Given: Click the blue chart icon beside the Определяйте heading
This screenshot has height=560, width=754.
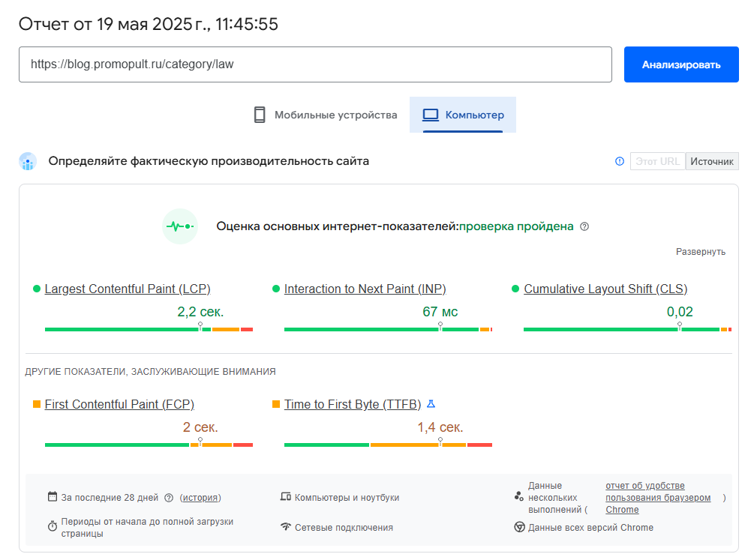Looking at the screenshot, I should click(x=28, y=161).
